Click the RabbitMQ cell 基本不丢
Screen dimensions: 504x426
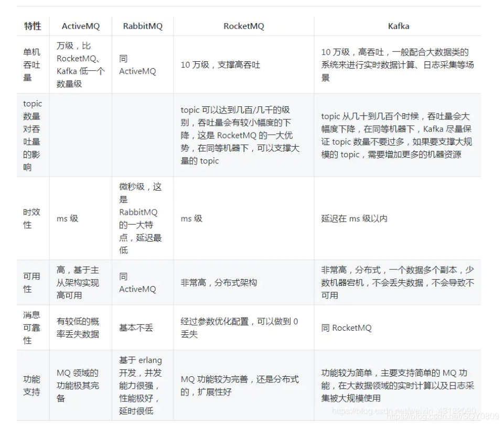pos(136,327)
